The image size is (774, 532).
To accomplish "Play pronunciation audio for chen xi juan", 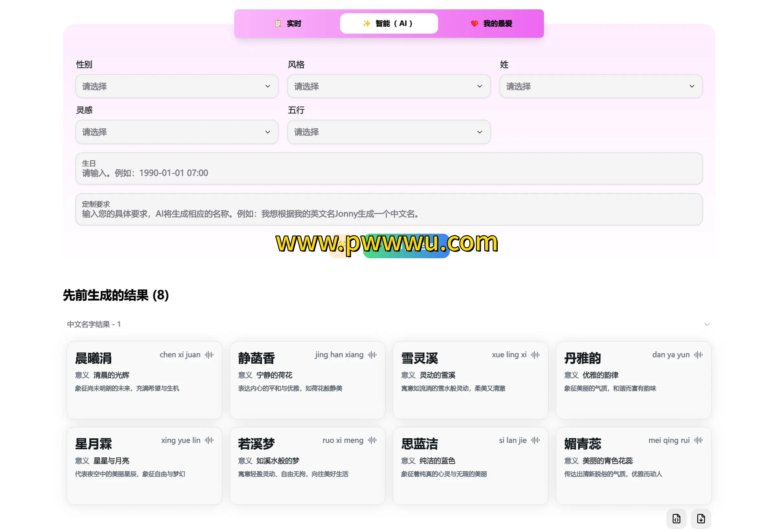I will [209, 355].
